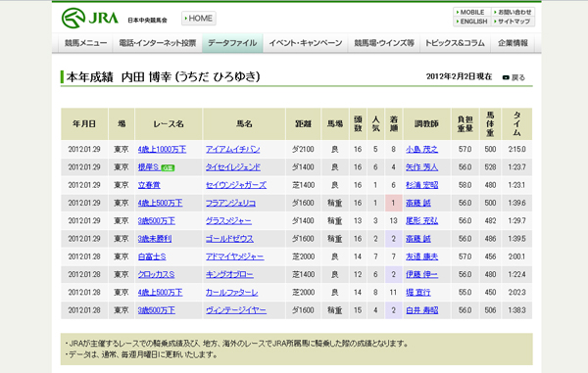
Task: Open horse ヴィンテージイヤー
Action: click(236, 310)
